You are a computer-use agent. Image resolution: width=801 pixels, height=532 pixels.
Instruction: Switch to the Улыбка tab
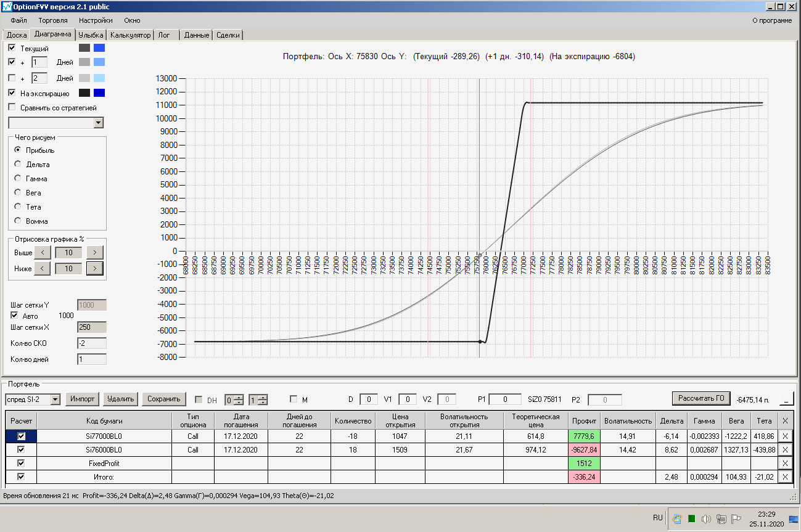(x=91, y=35)
